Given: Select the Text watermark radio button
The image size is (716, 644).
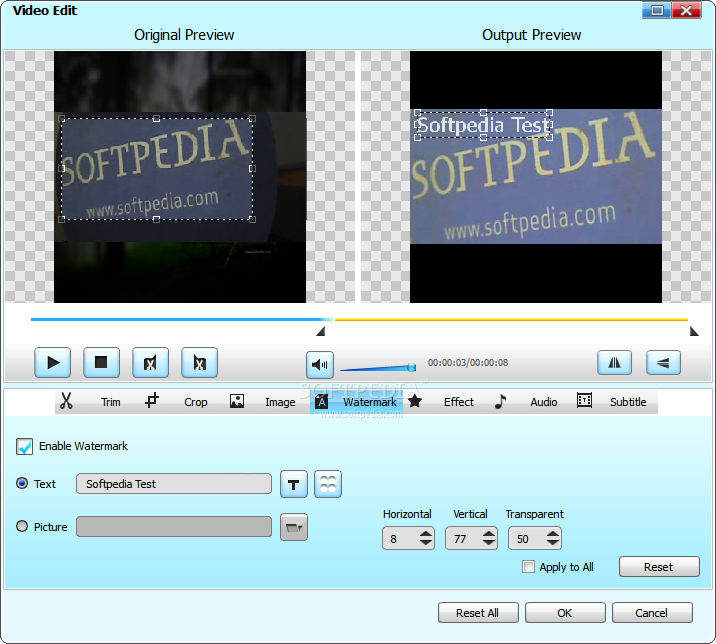Looking at the screenshot, I should point(22,483).
